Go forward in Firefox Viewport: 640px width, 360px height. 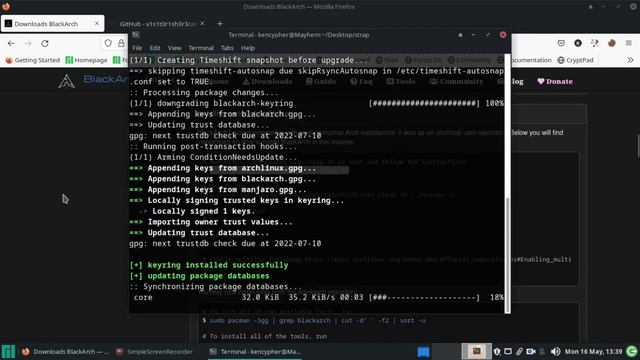28,43
